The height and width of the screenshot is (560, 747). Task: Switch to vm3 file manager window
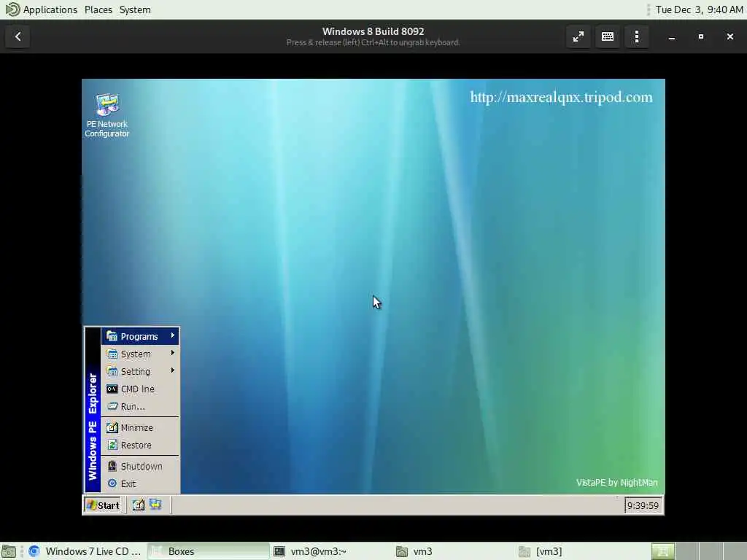(x=454, y=551)
